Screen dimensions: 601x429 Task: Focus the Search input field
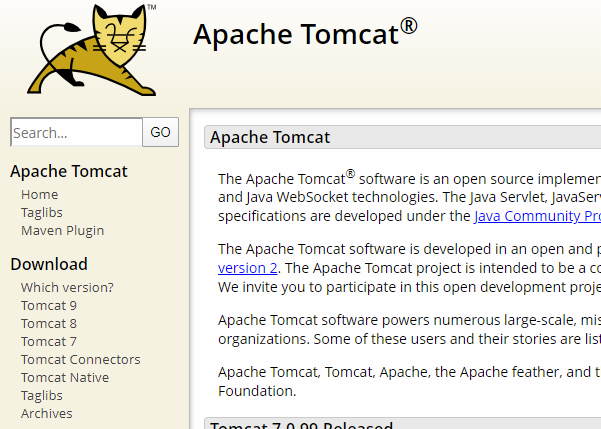pyautogui.click(x=76, y=132)
